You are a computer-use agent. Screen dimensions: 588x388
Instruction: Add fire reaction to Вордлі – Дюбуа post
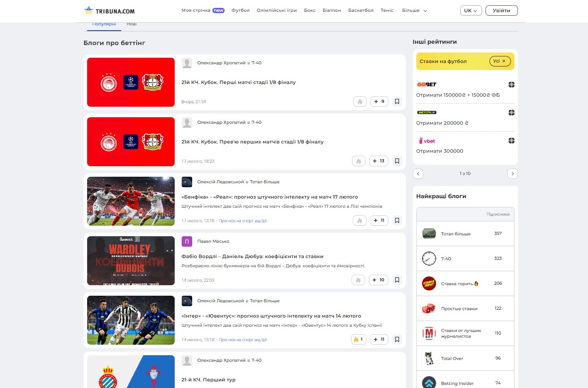358,280
